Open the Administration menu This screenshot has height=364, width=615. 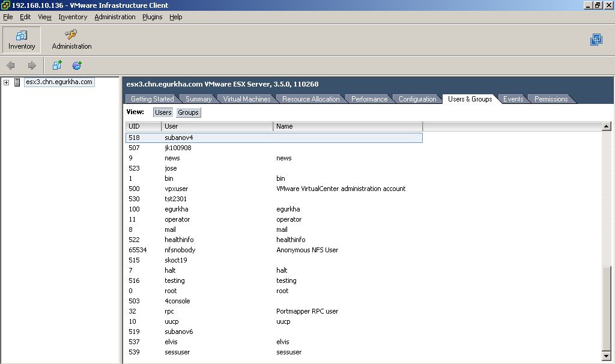[115, 17]
